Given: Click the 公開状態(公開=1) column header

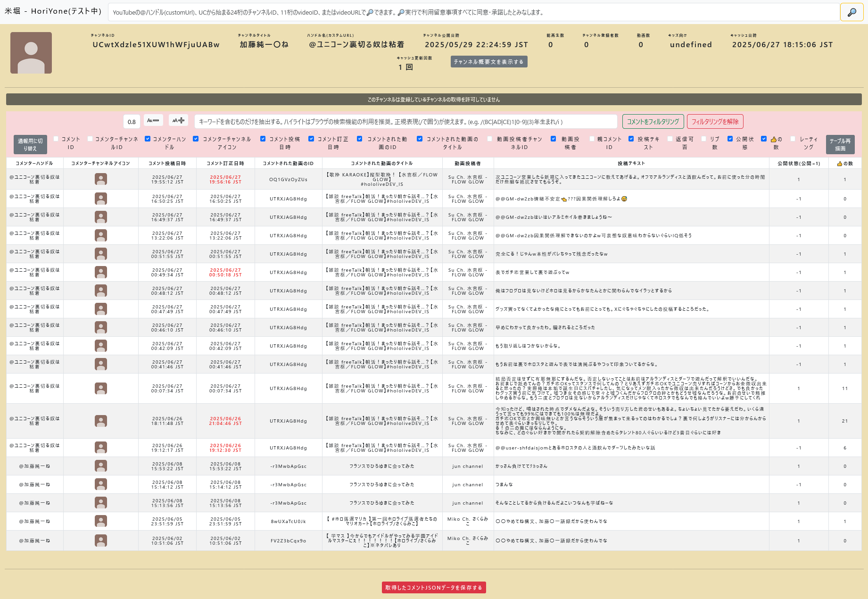Looking at the screenshot, I should pyautogui.click(x=799, y=163).
